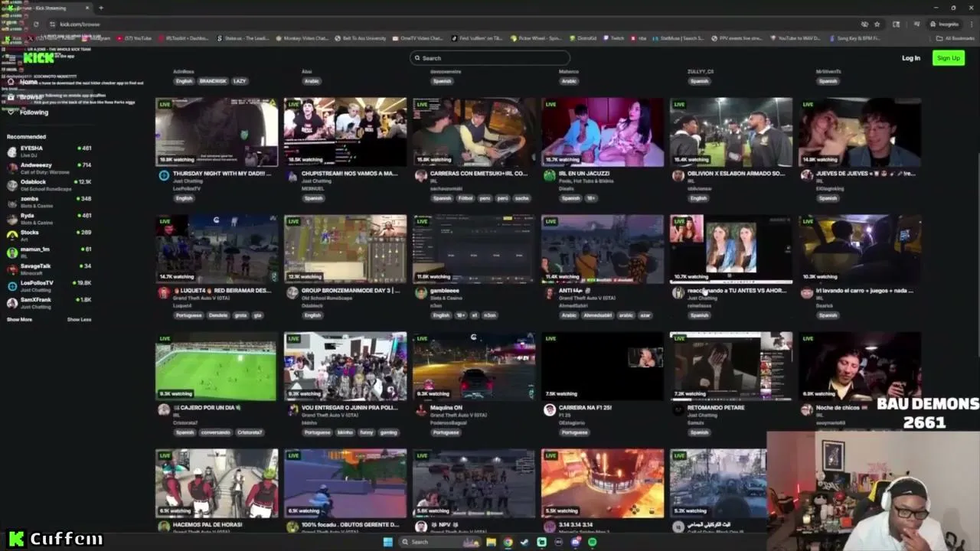Open the Noche de chicos stream thumbnail
This screenshot has height=551, width=980.
pos(860,366)
